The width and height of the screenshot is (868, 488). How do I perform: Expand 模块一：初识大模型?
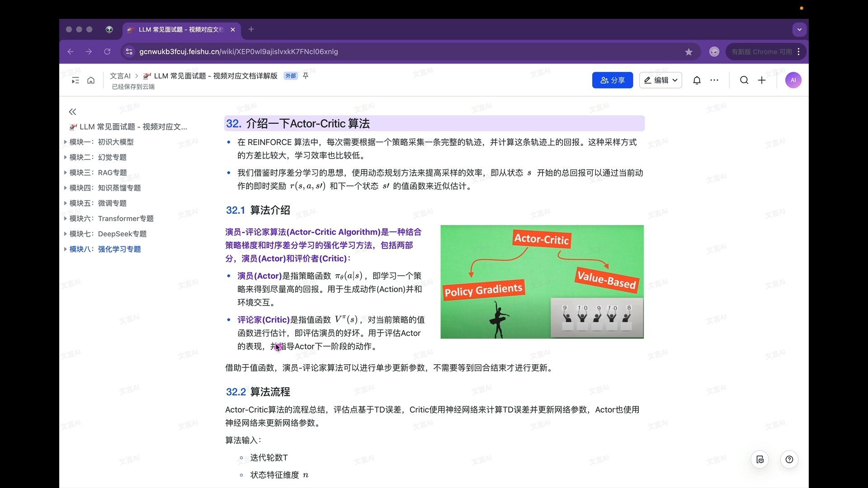coord(66,142)
